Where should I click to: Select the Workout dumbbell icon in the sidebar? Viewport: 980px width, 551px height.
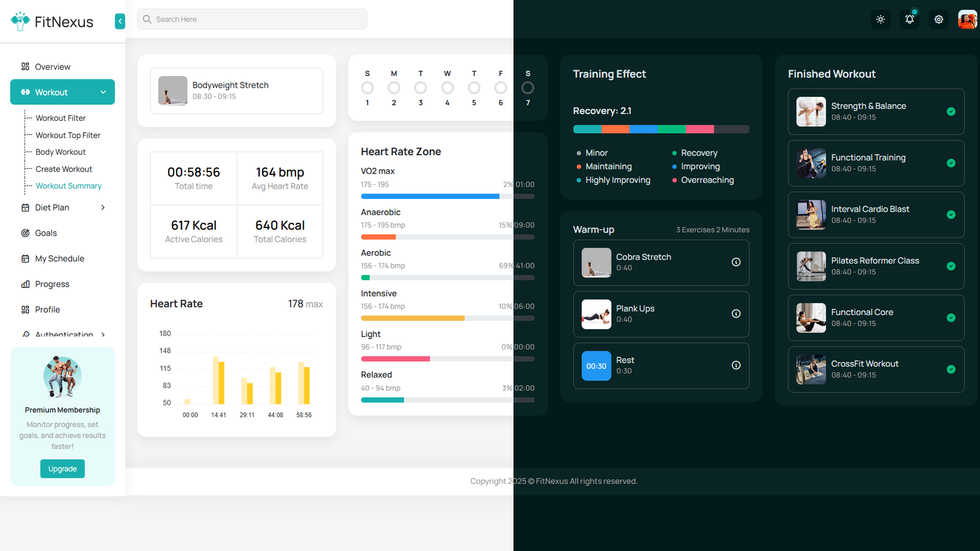point(26,92)
